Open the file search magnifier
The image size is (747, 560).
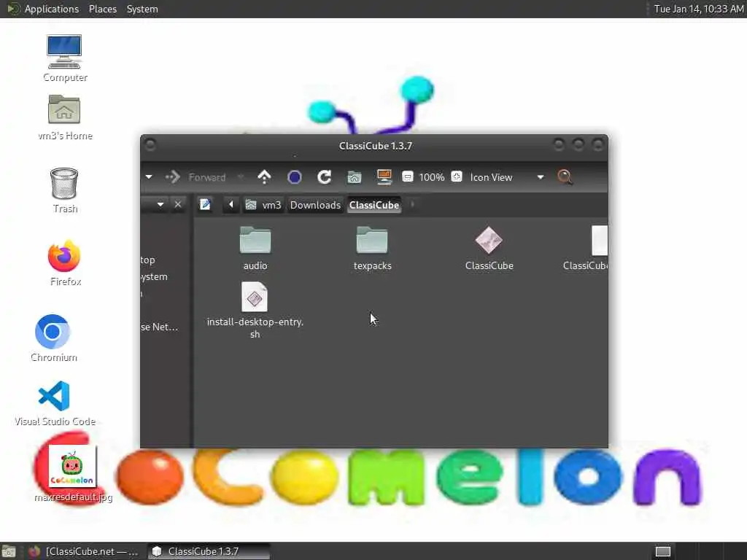[565, 177]
